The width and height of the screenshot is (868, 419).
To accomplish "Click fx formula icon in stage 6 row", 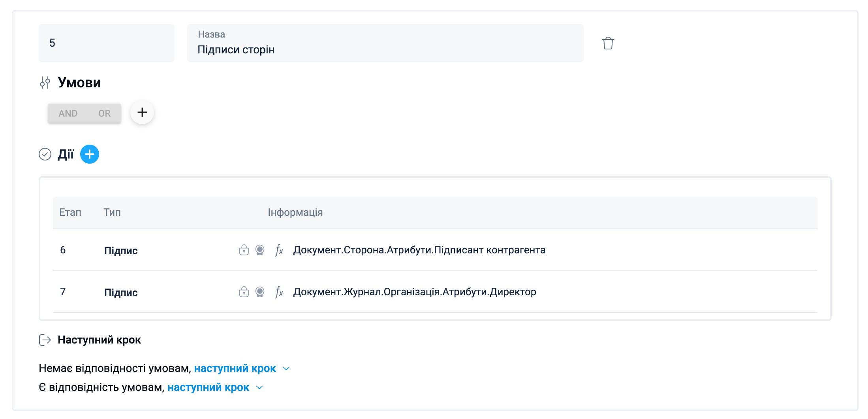I will click(x=279, y=250).
